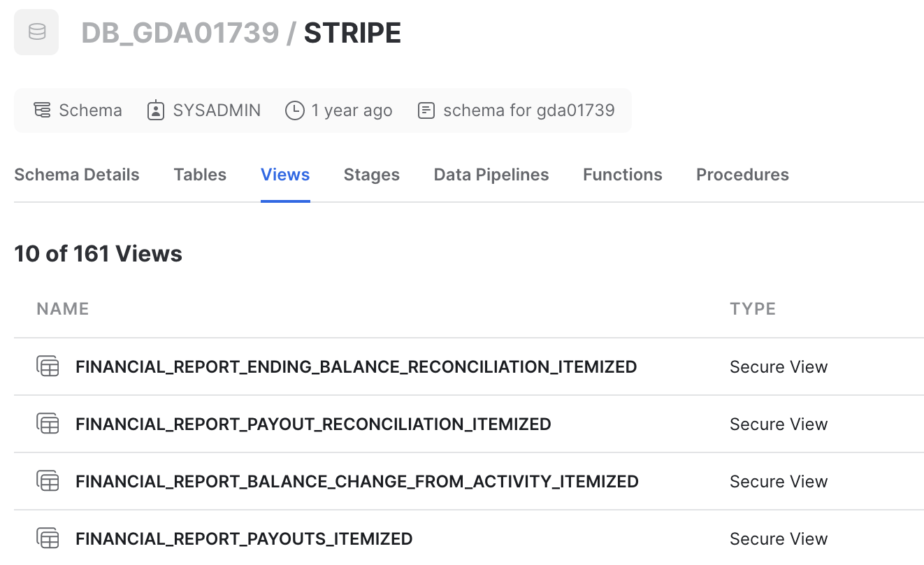This screenshot has width=924, height=565.
Task: Click the database icon beside DB_GDA01739
Action: click(x=36, y=33)
